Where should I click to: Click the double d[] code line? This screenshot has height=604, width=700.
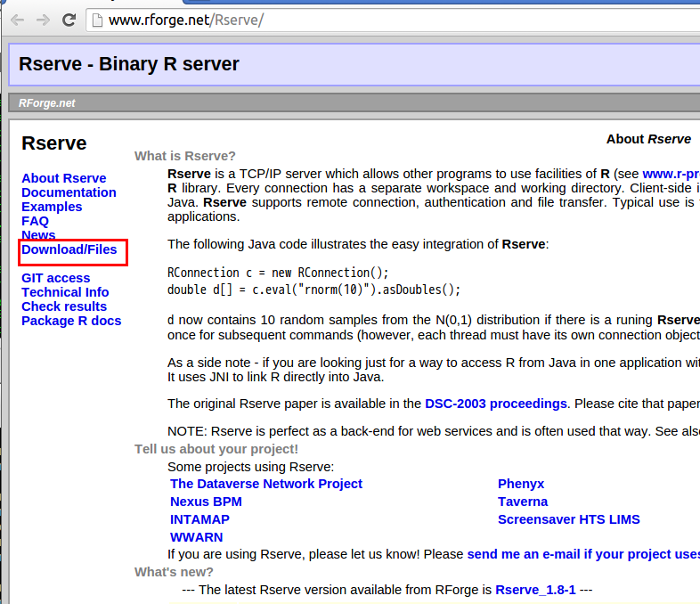click(x=313, y=290)
